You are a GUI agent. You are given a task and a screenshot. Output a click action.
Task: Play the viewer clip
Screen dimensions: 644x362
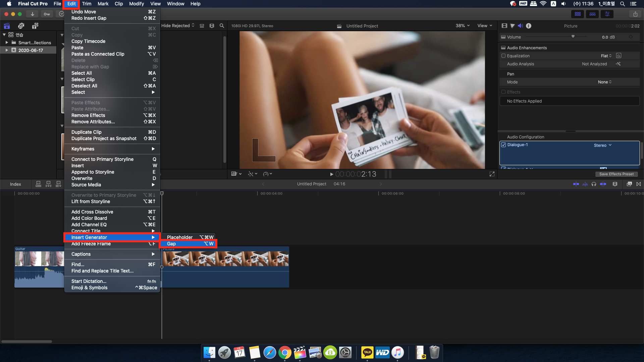pyautogui.click(x=331, y=174)
